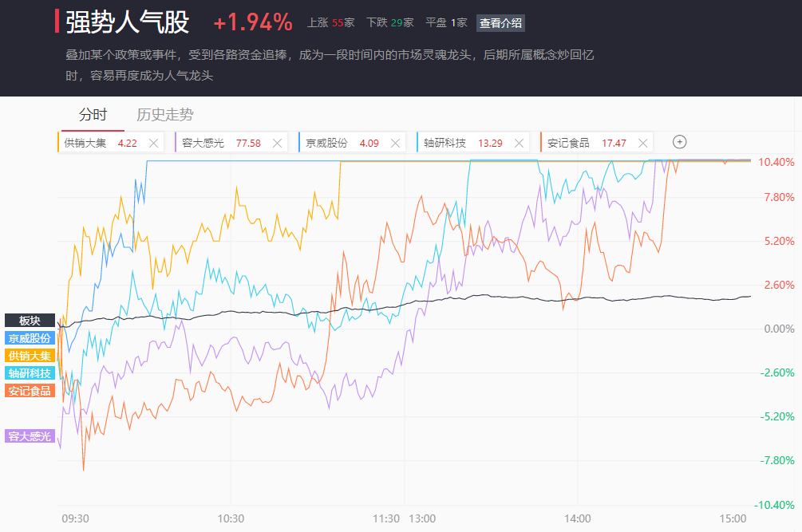Click the 14:00 time label
802x532 pixels.
(578, 518)
